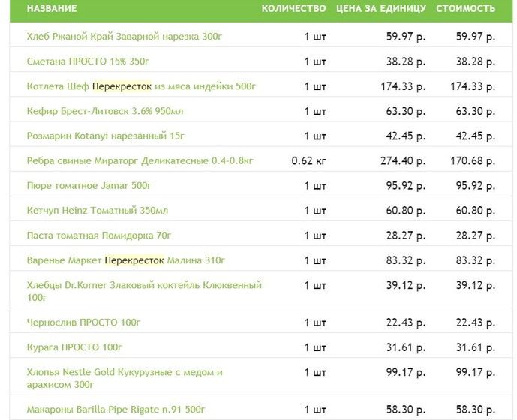The width and height of the screenshot is (517, 420).
Task: Click the КОЛИЧЕСТВО column header
Action: coord(293,8)
